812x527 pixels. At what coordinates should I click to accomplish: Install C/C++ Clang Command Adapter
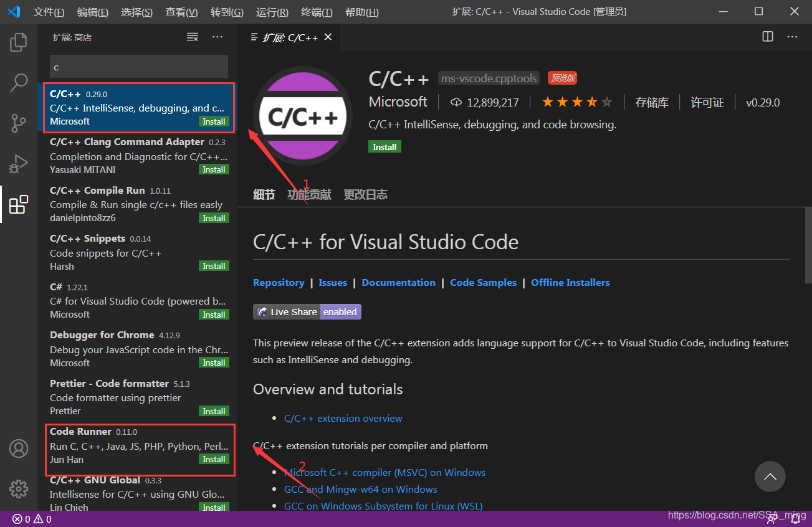(x=214, y=169)
